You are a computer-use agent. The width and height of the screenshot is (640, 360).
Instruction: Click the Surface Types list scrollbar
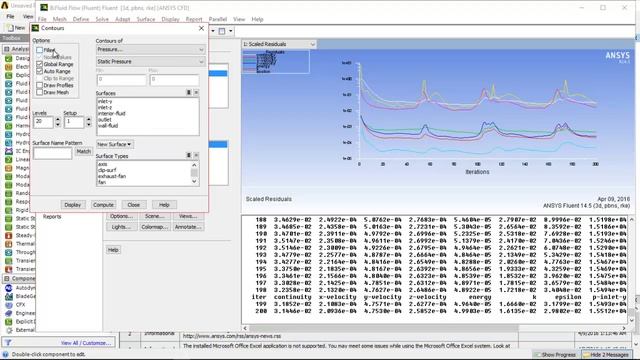[x=194, y=173]
